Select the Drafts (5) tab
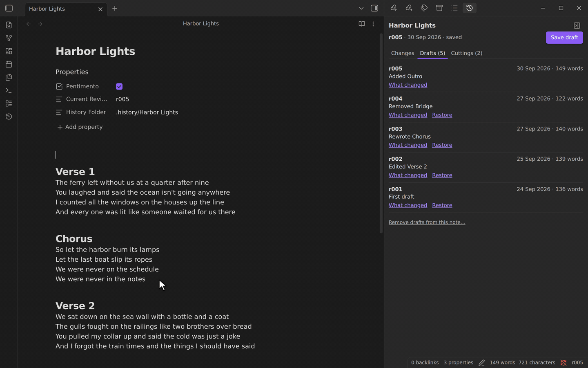Image resolution: width=588 pixels, height=368 pixels. click(432, 53)
